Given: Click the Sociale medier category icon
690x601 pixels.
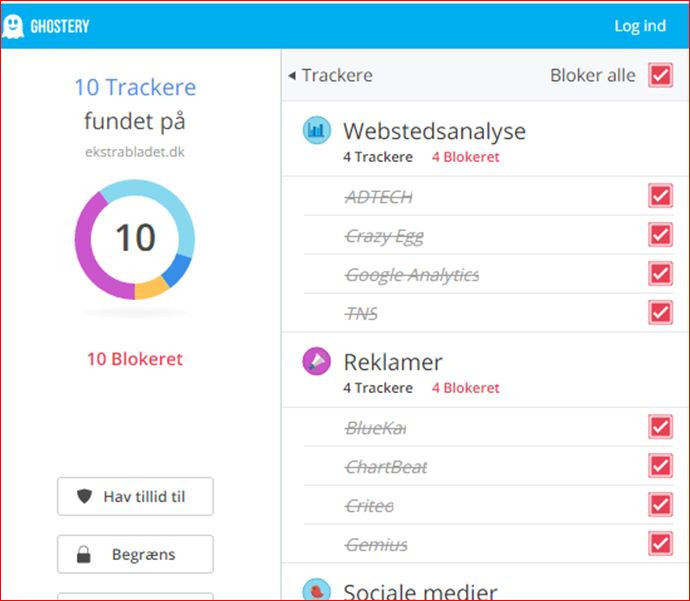Looking at the screenshot, I should click(316, 590).
